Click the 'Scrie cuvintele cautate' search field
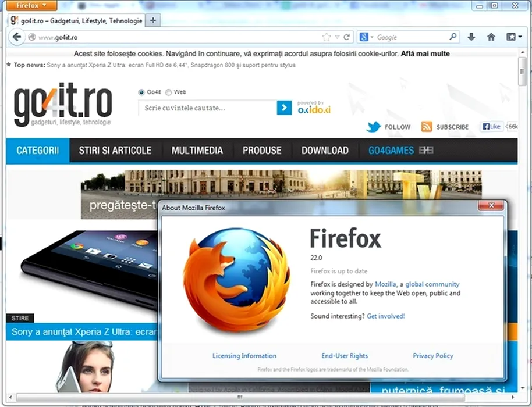 point(208,108)
